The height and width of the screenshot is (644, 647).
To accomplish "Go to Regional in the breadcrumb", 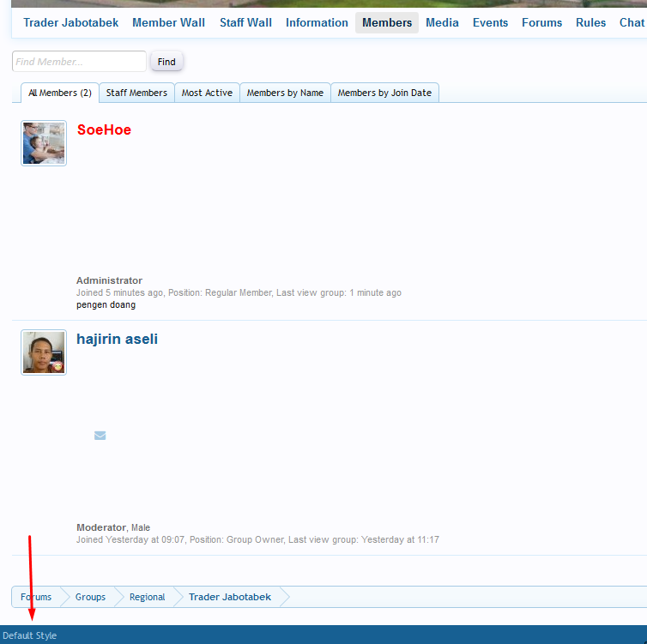I will tap(147, 597).
